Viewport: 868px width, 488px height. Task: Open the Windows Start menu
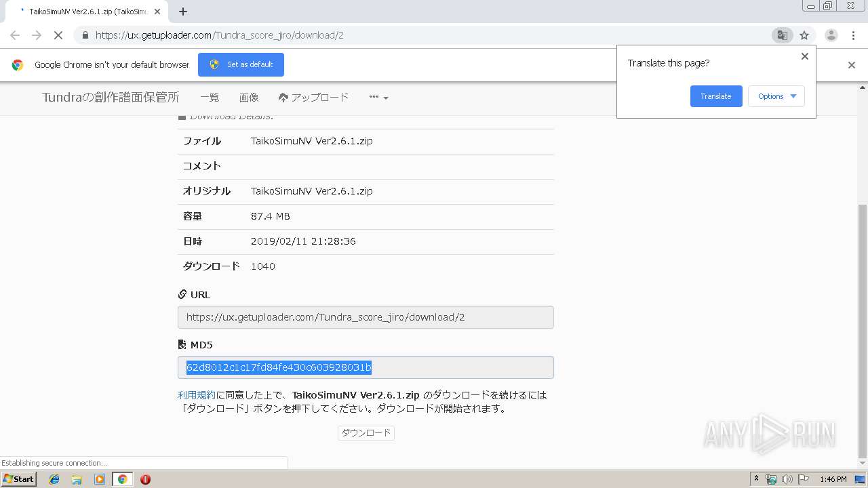[x=18, y=479]
